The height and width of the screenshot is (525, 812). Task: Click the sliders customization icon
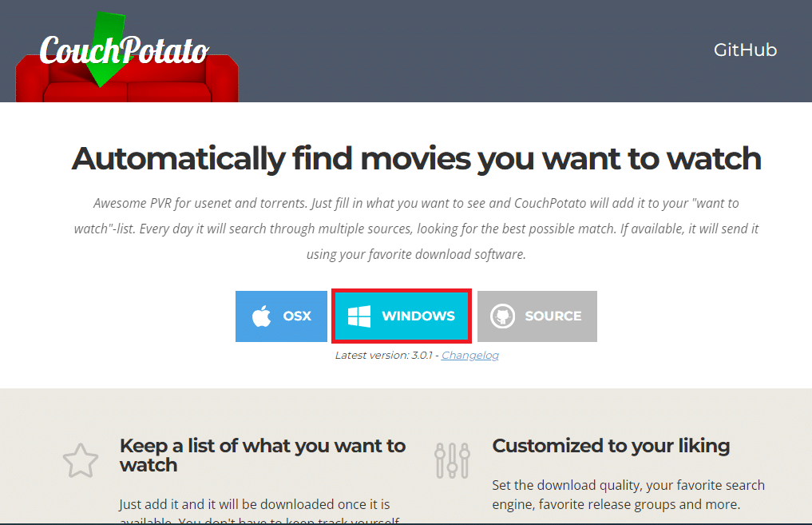tap(452, 460)
